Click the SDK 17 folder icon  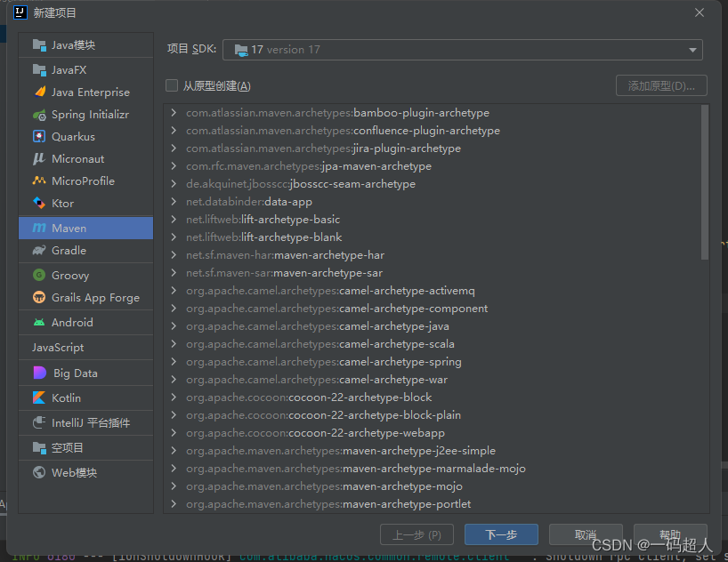tap(241, 50)
